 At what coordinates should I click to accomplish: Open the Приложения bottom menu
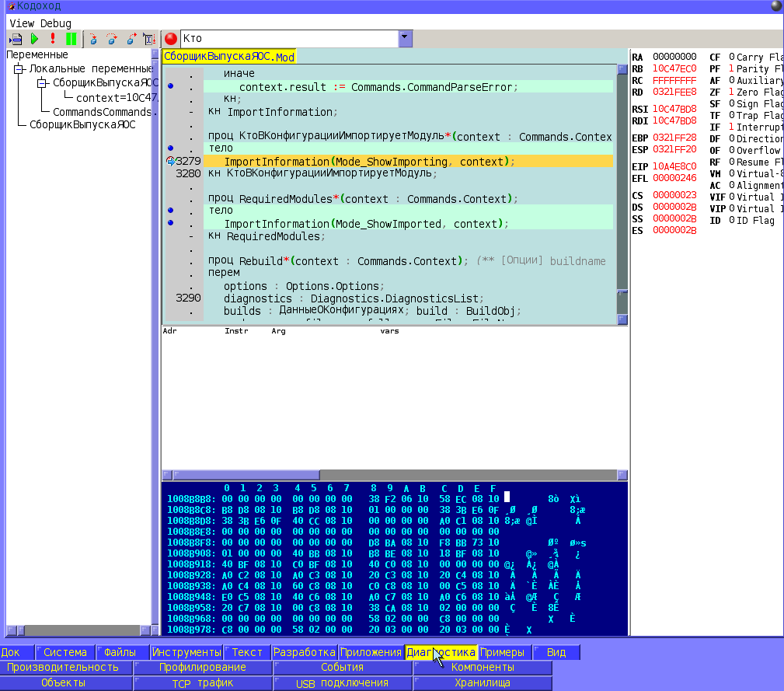[371, 652]
